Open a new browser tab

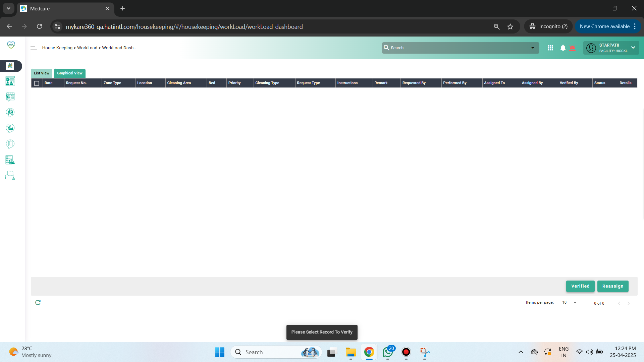point(123,8)
